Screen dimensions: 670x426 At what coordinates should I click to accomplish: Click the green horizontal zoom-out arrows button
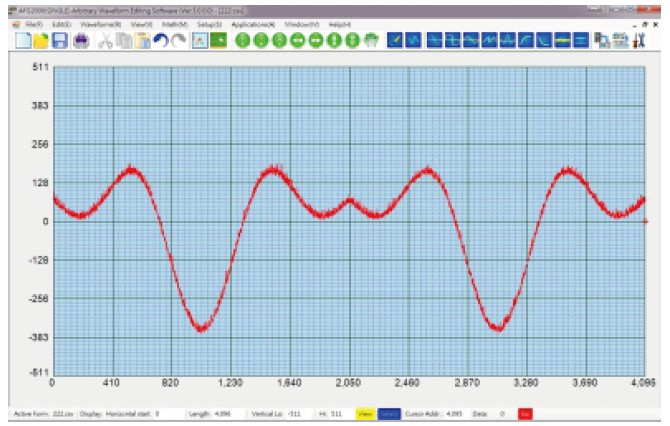click(316, 41)
